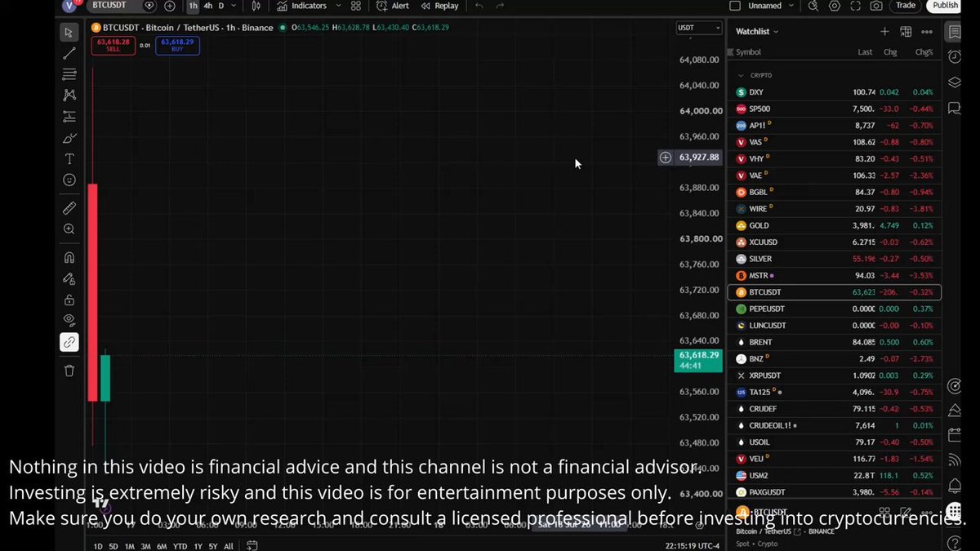Open watchlist advanced view table icon

pyautogui.click(x=906, y=32)
